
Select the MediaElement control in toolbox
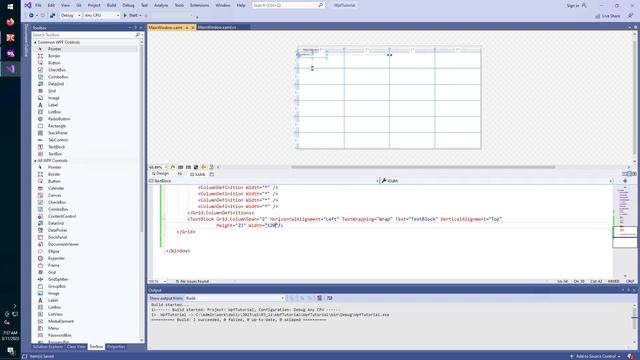[x=61, y=321]
